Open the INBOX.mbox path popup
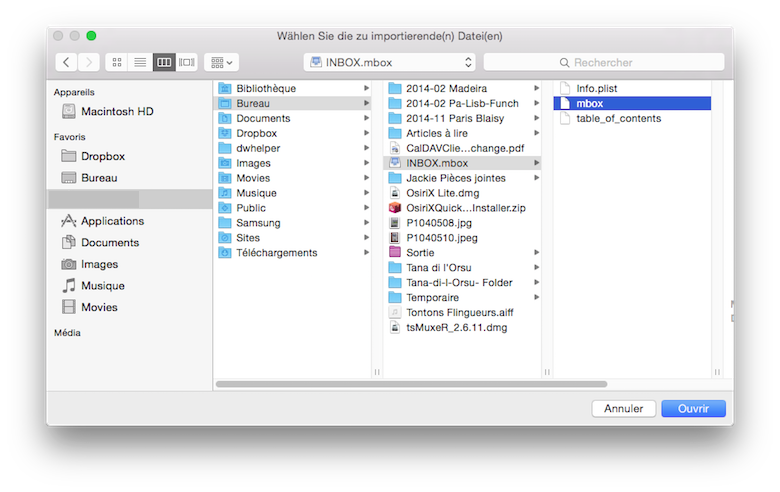Viewport: 780px width, 492px height. [x=390, y=62]
